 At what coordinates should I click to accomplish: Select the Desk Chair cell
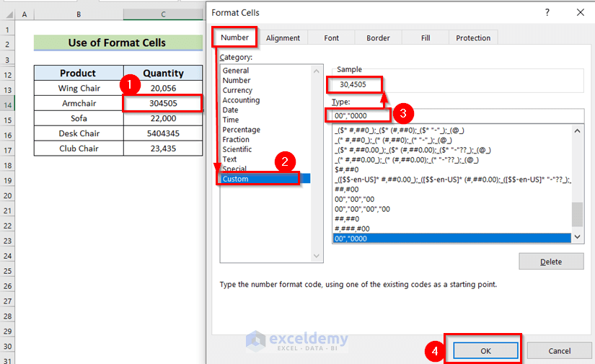(79, 133)
